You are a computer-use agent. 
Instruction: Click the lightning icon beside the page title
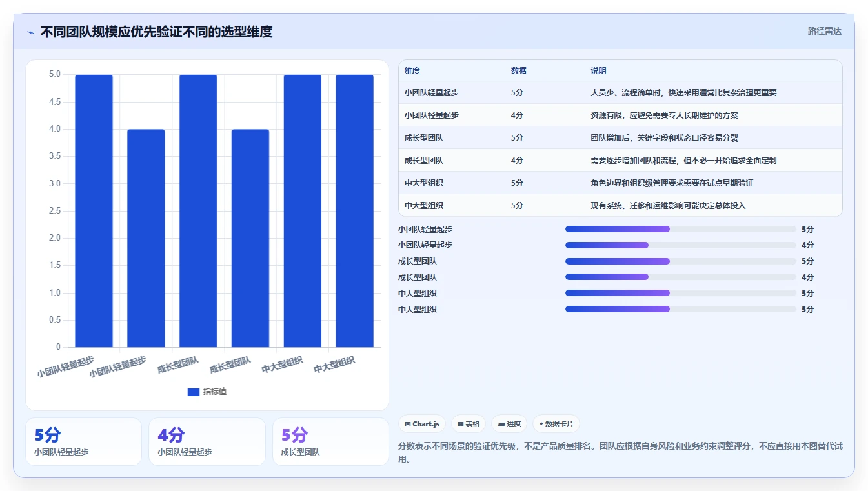click(x=30, y=32)
